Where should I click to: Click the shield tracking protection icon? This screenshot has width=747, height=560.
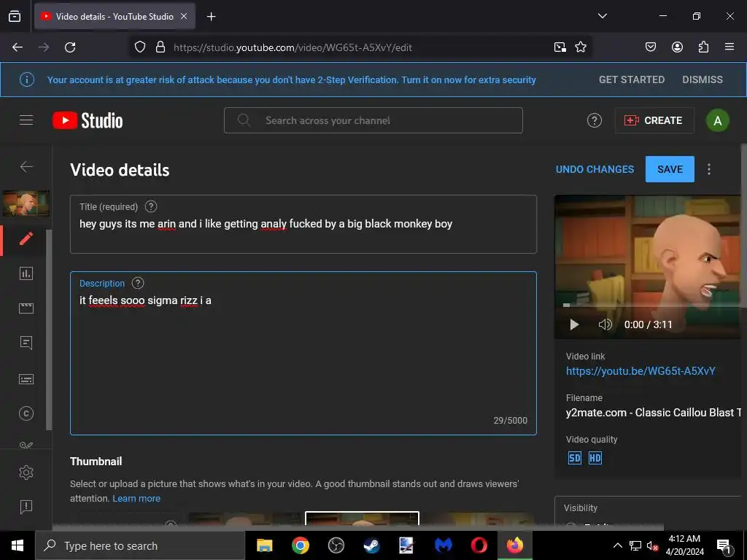(139, 47)
